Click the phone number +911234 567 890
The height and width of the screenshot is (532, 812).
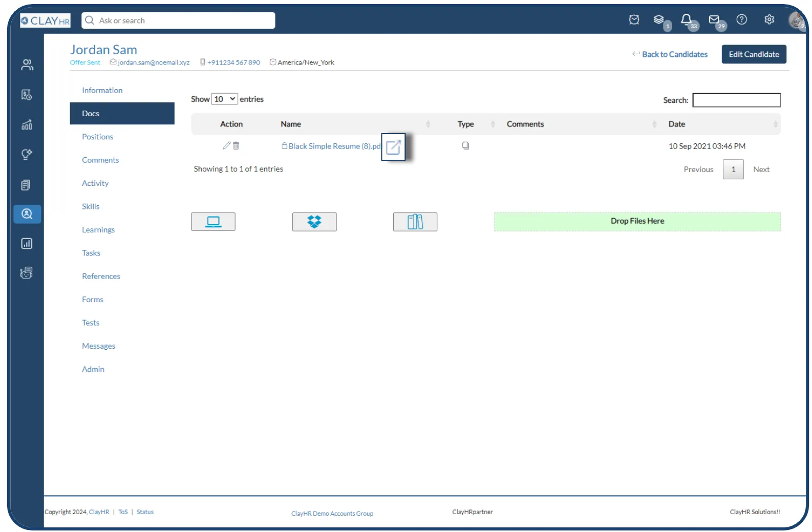tap(233, 62)
